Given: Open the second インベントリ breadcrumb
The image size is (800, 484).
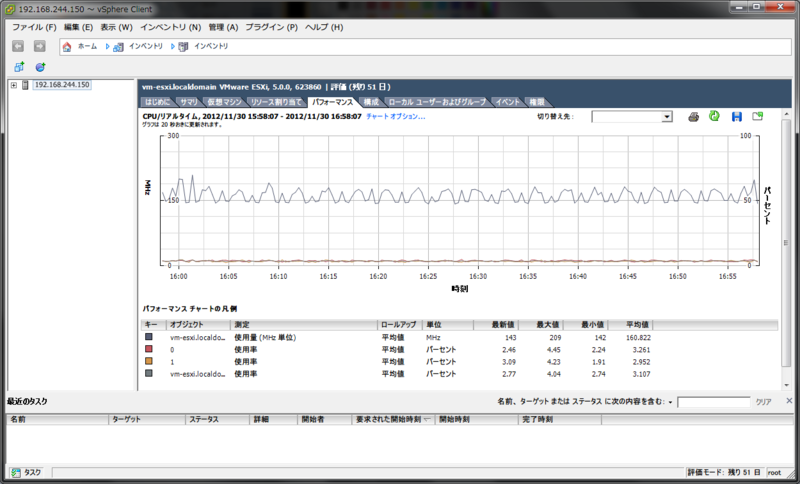Looking at the screenshot, I should point(211,46).
